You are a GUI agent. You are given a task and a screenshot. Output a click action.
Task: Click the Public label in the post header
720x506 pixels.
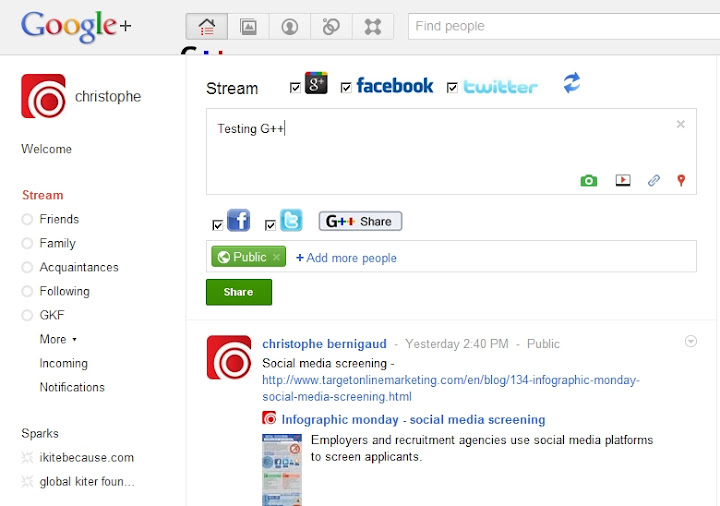543,344
